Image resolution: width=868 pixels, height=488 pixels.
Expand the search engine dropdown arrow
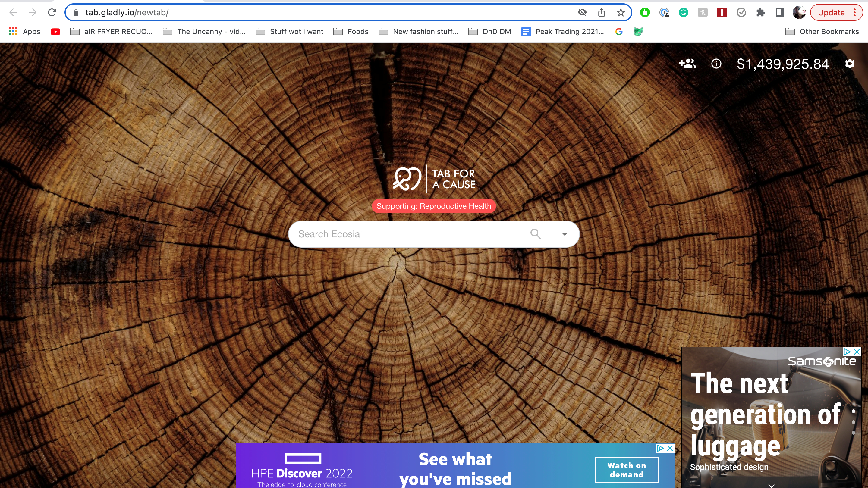pos(565,234)
